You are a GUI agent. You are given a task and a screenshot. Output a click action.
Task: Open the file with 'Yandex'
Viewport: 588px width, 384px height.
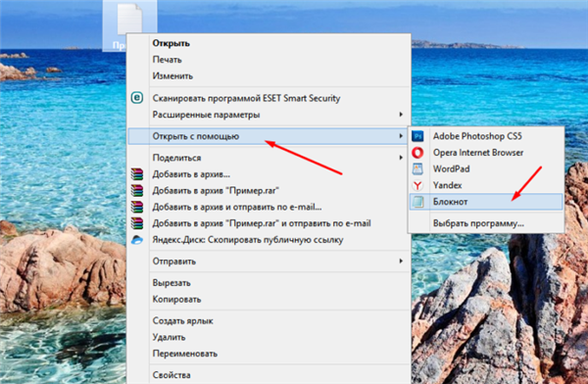coord(486,185)
